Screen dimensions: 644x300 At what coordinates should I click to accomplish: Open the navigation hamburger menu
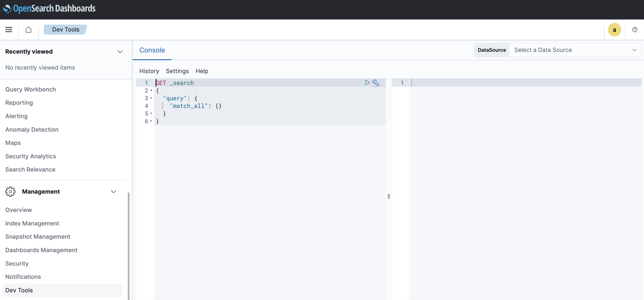(9, 29)
